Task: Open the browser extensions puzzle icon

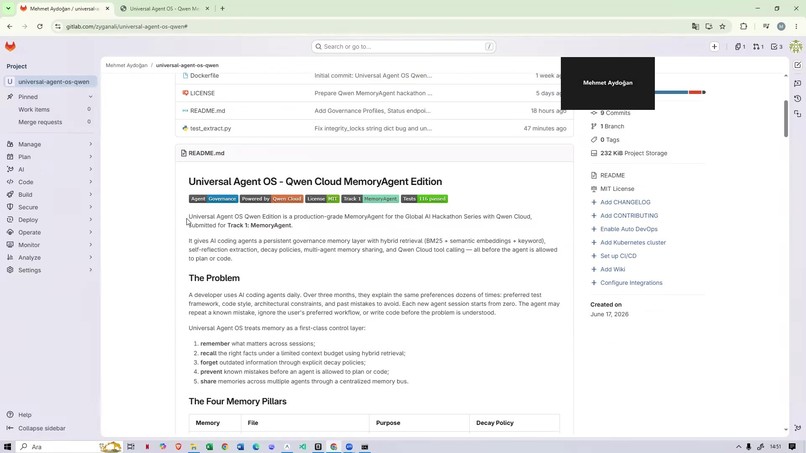Action: click(x=743, y=26)
